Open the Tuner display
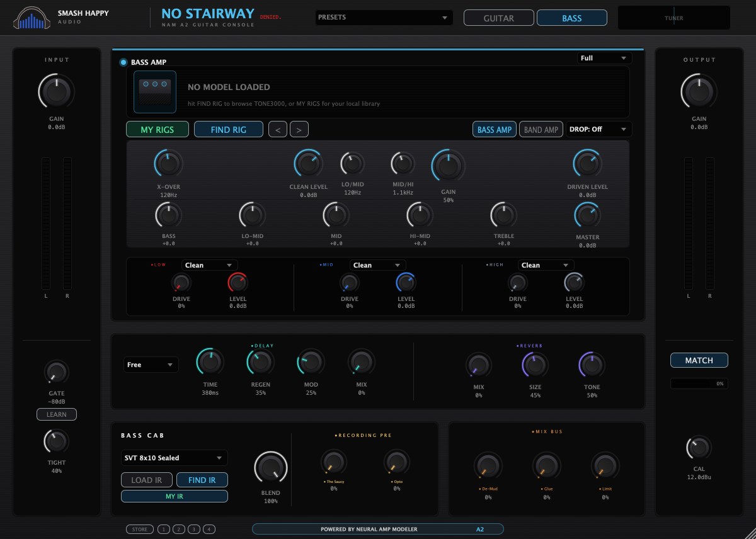The image size is (756, 539). click(x=674, y=18)
